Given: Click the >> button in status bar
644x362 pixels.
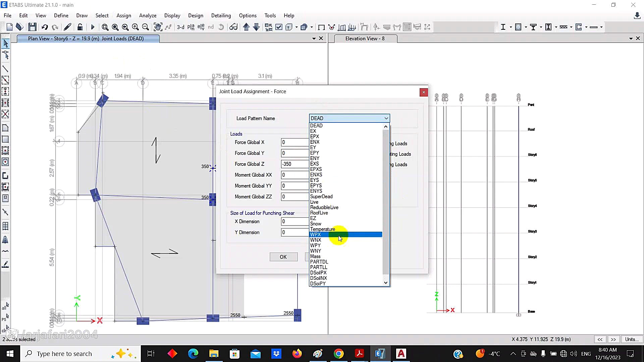Looking at the screenshot, I should pyautogui.click(x=613, y=339).
